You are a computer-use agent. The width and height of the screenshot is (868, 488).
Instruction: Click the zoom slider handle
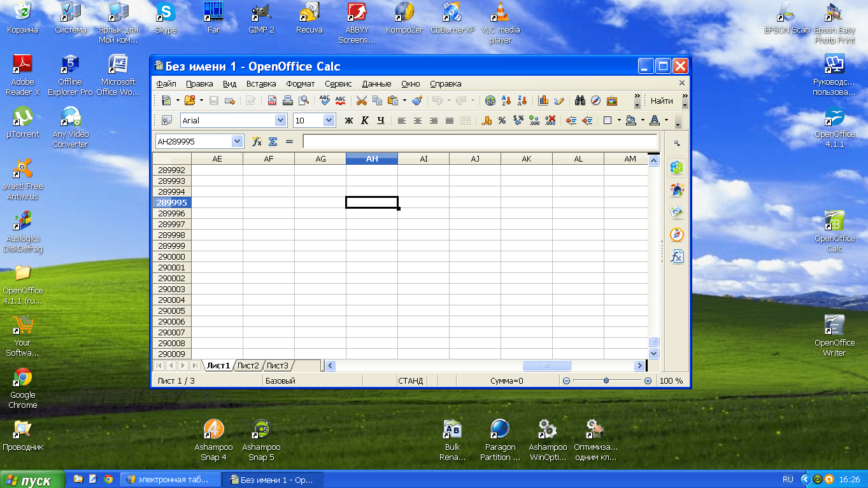point(606,380)
